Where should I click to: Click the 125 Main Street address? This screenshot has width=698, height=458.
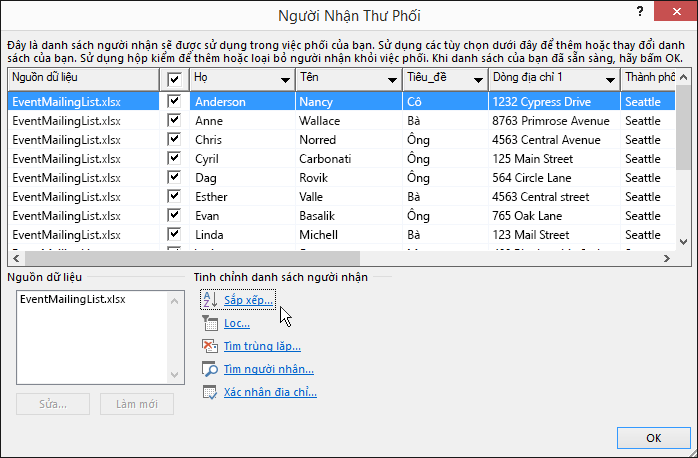coord(554,159)
